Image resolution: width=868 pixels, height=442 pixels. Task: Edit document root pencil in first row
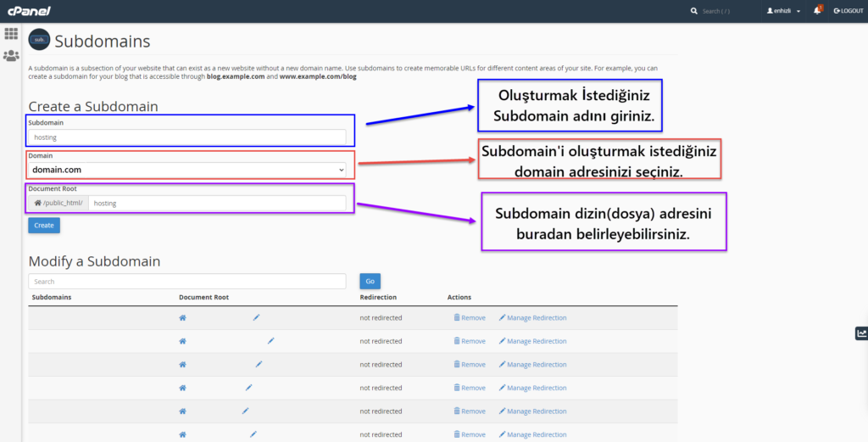(x=256, y=318)
